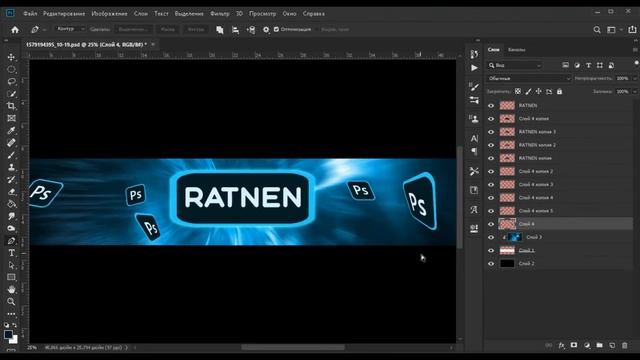
Task: Open path operations icon in options bar
Action: [220, 29]
